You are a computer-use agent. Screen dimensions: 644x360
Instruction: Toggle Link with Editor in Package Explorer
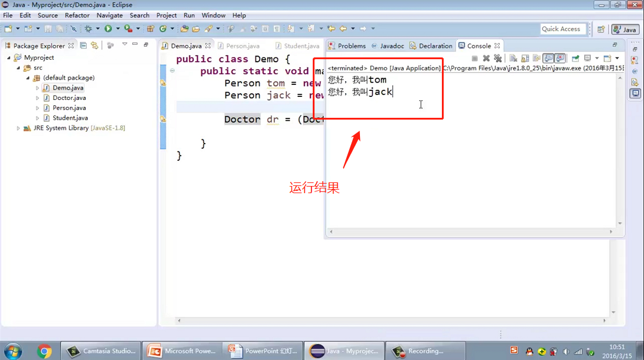click(x=95, y=45)
